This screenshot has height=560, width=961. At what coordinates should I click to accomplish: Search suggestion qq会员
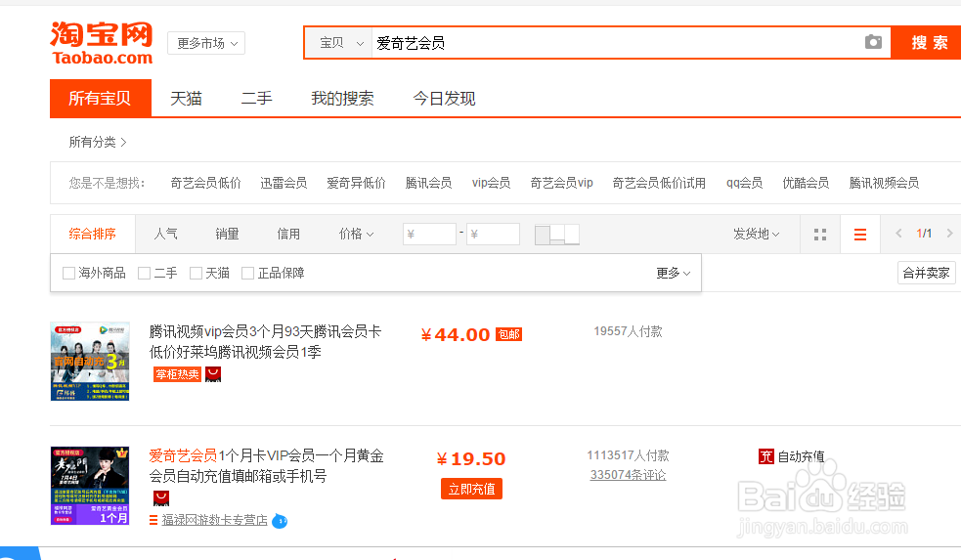click(744, 183)
